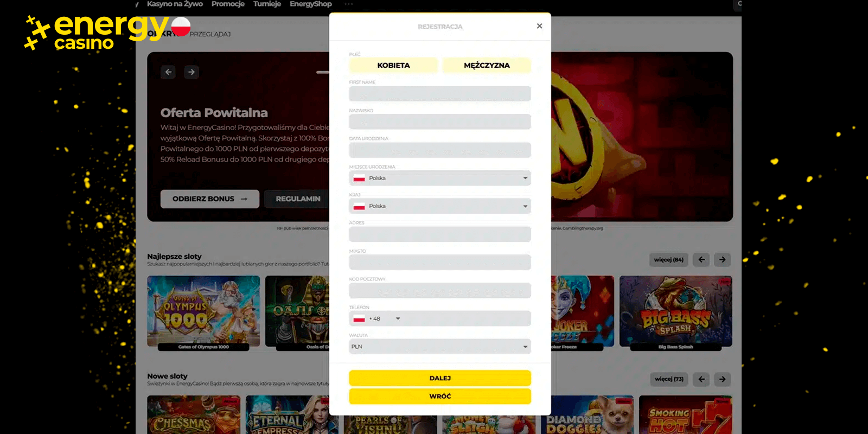Click the EnergyCasino logo

point(107,33)
